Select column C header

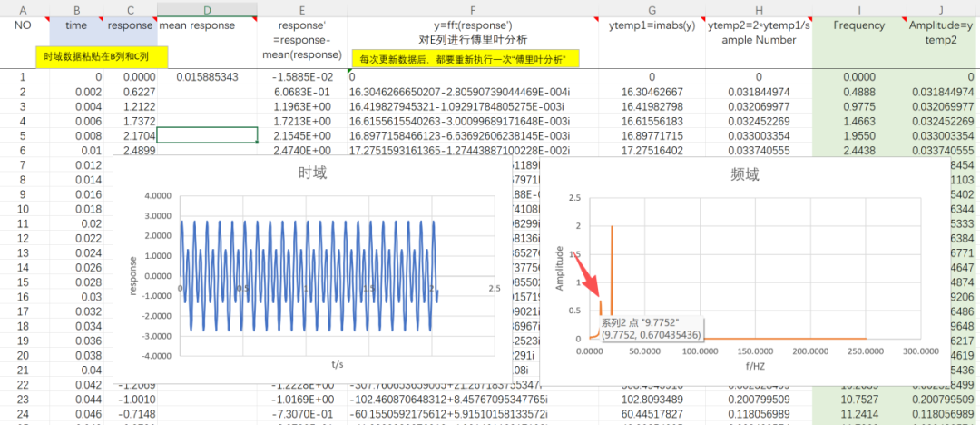131,9
